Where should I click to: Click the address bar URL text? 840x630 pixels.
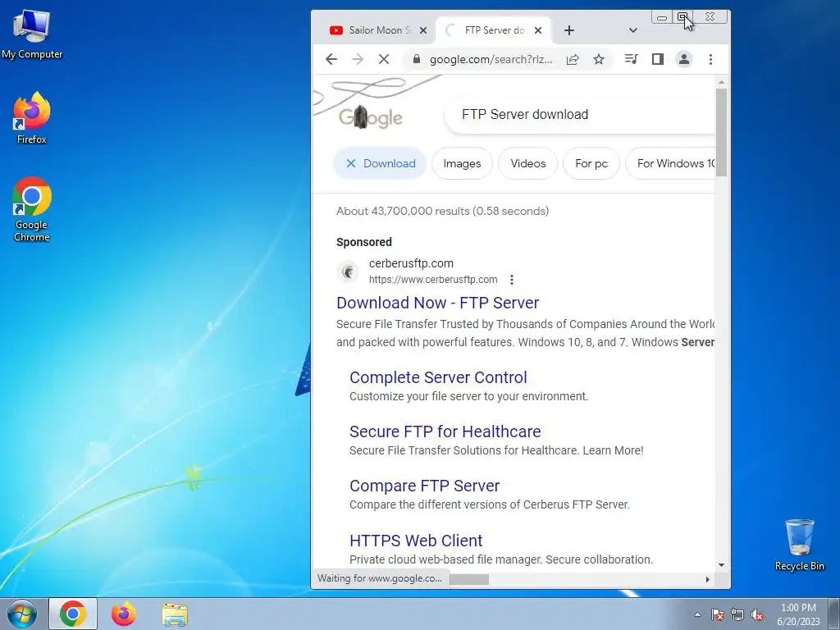point(491,59)
